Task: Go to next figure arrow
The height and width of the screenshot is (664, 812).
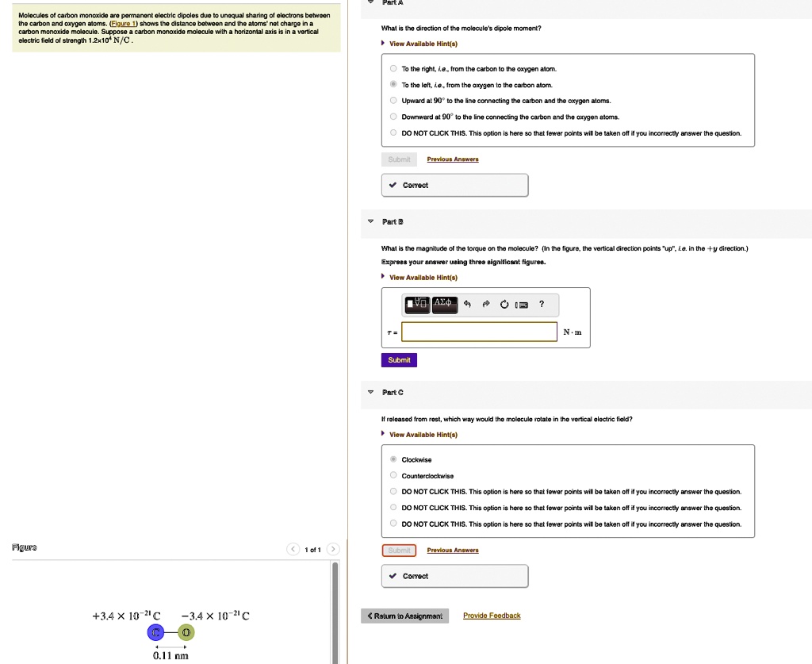Action: point(333,550)
